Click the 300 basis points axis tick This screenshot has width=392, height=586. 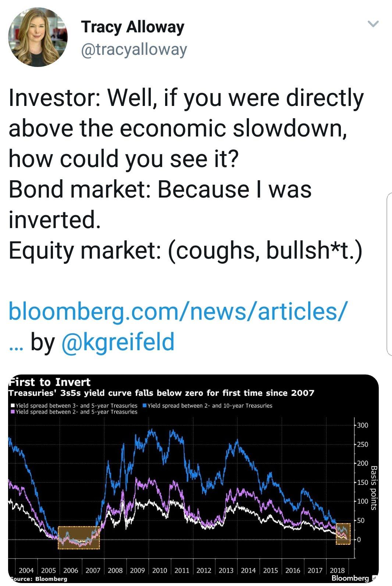coord(362,426)
